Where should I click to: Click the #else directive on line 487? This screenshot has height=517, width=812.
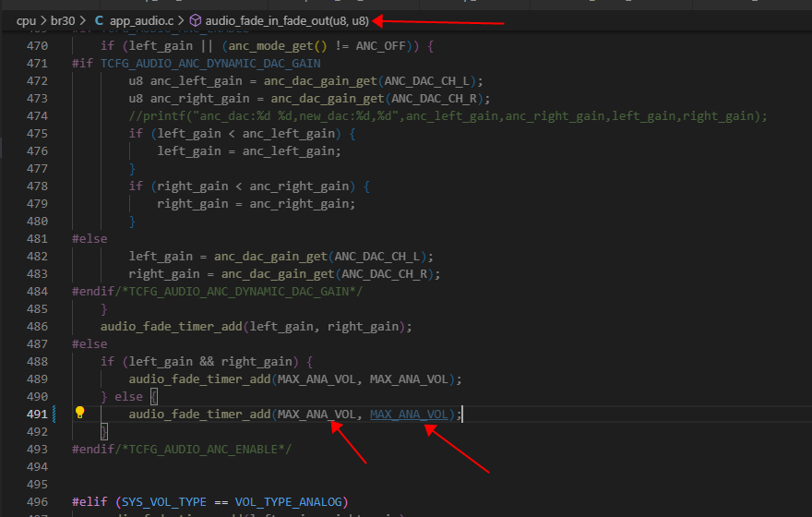point(90,344)
